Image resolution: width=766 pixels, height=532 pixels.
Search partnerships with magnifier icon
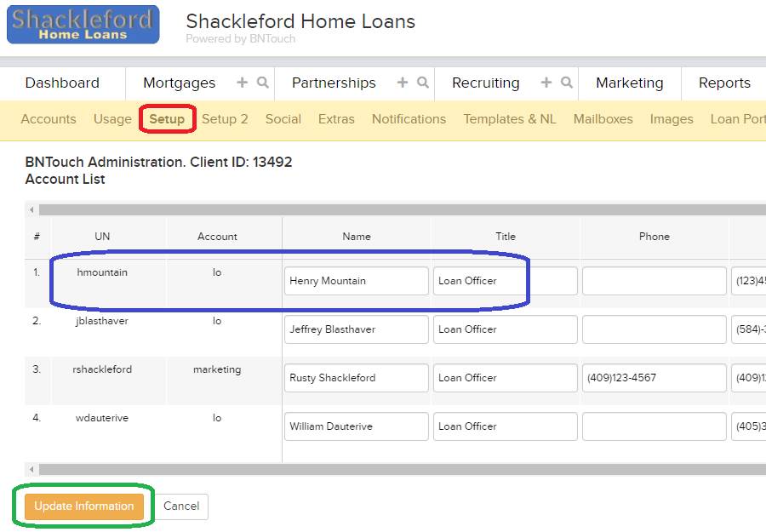point(423,82)
